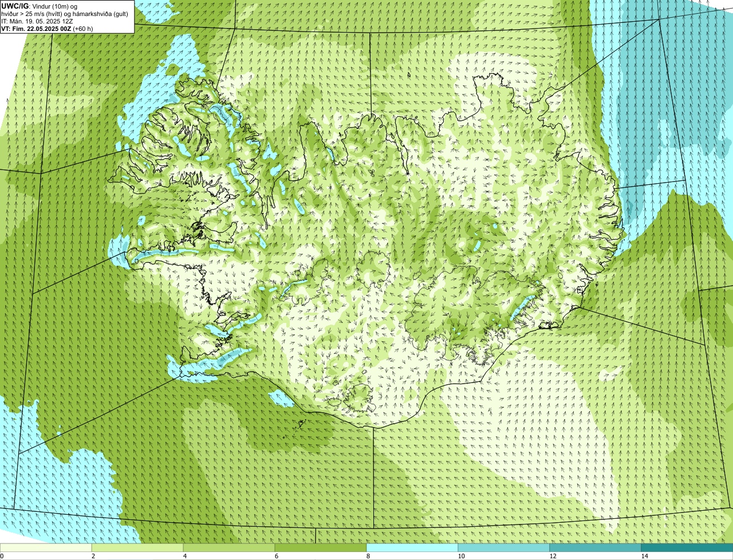Click the '8' label on the color scale

[368, 556]
